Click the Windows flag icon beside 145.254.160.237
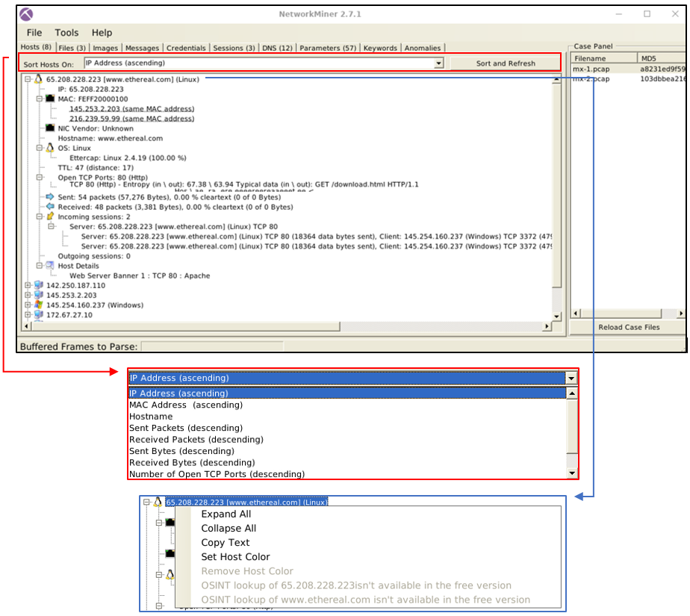690x616 pixels. [39, 305]
